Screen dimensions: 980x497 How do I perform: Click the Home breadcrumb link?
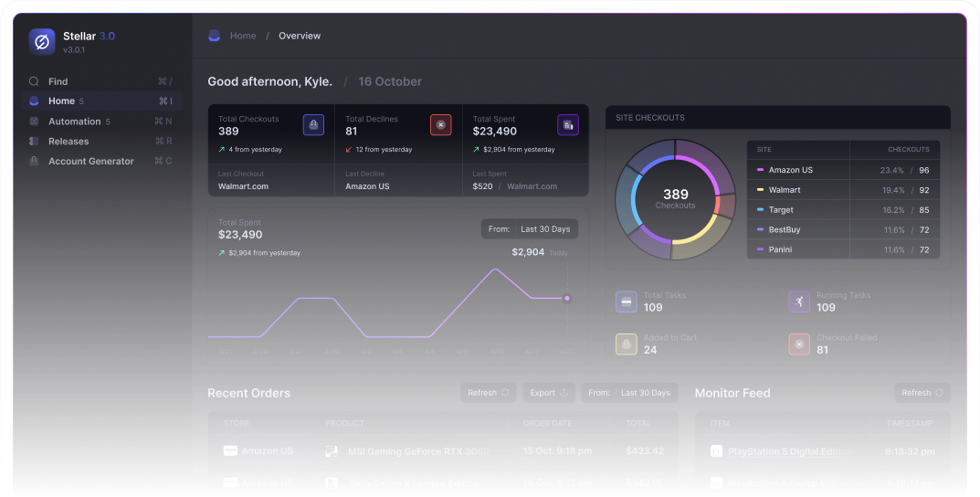coord(243,36)
